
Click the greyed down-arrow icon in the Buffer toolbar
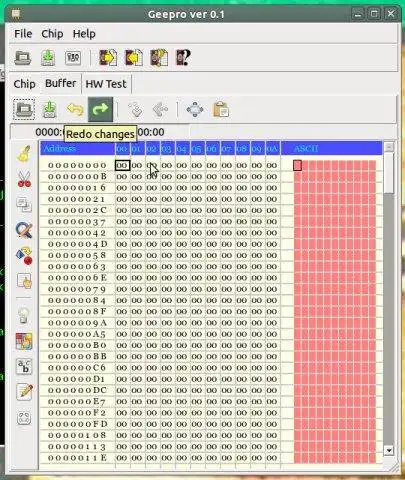[x=136, y=109]
